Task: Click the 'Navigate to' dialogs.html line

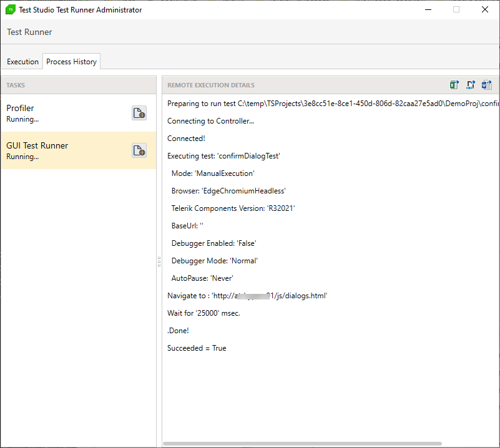Action: 247,296
